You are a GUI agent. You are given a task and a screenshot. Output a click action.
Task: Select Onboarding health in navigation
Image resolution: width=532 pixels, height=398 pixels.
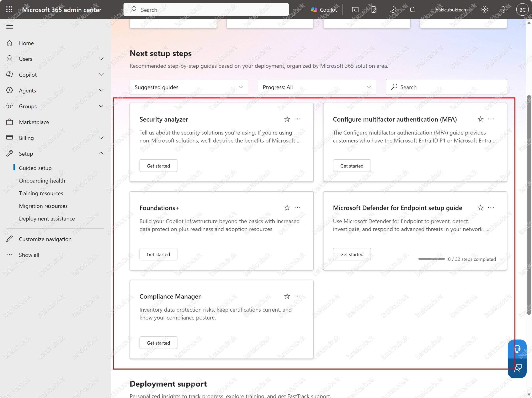[x=42, y=181]
